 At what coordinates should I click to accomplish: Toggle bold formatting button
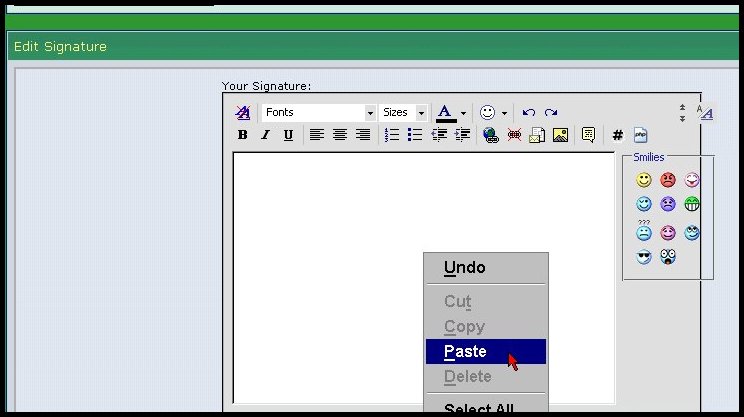pyautogui.click(x=242, y=135)
